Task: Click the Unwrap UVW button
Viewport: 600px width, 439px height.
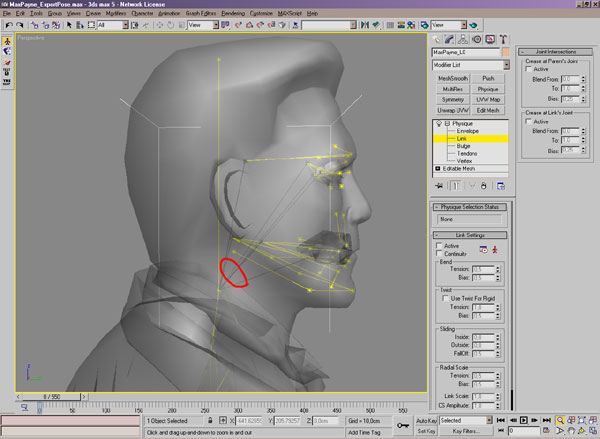Action: tap(453, 108)
